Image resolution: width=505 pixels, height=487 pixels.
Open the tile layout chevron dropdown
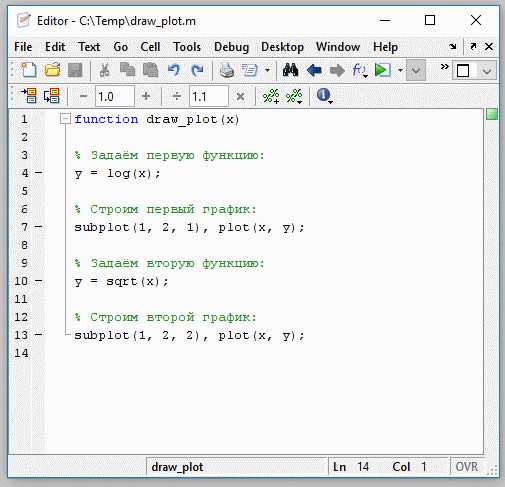point(487,71)
